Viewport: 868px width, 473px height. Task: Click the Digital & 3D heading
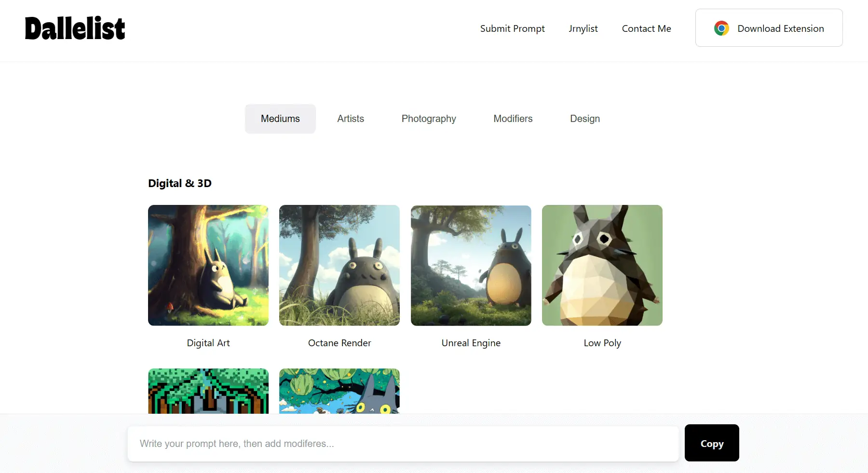[x=180, y=183]
